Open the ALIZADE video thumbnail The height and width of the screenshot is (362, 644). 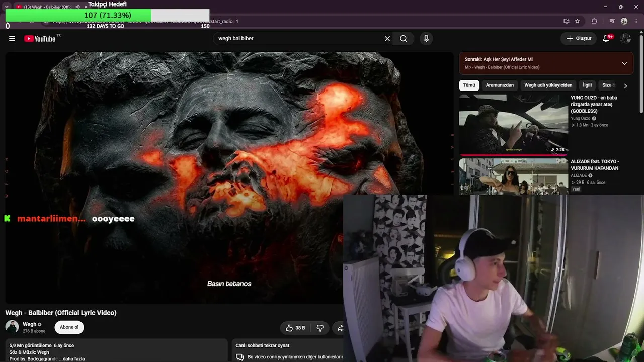click(513, 176)
